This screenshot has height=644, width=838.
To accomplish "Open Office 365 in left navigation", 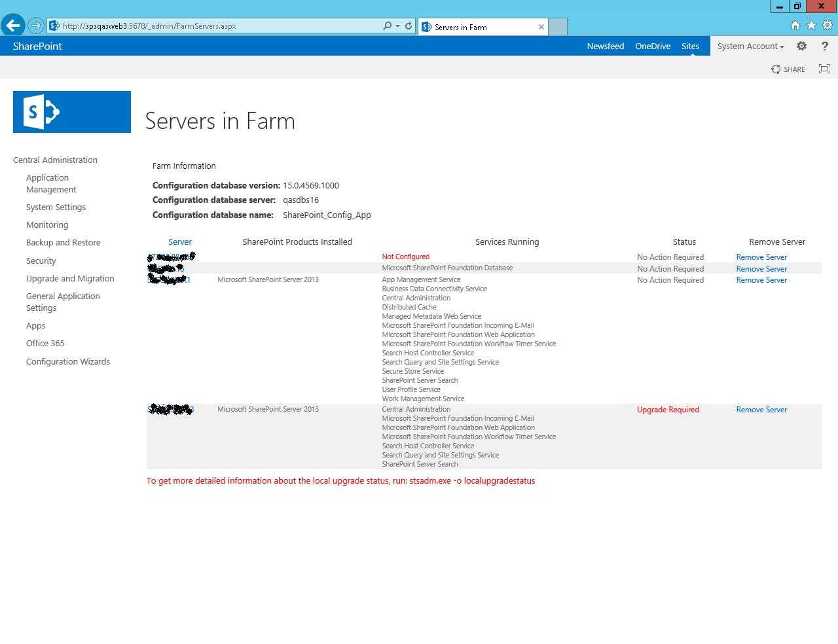I will 45,343.
